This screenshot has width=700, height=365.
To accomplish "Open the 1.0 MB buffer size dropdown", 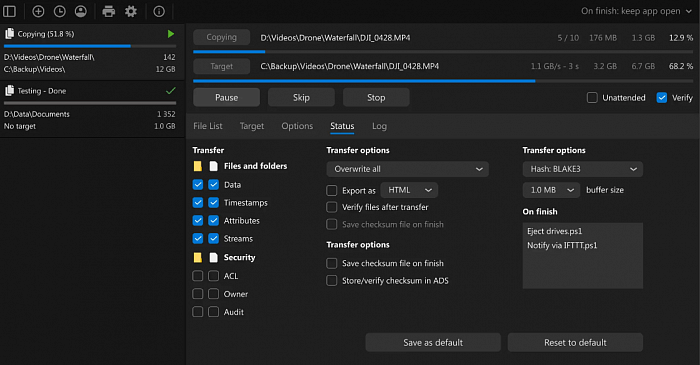I will (x=551, y=190).
